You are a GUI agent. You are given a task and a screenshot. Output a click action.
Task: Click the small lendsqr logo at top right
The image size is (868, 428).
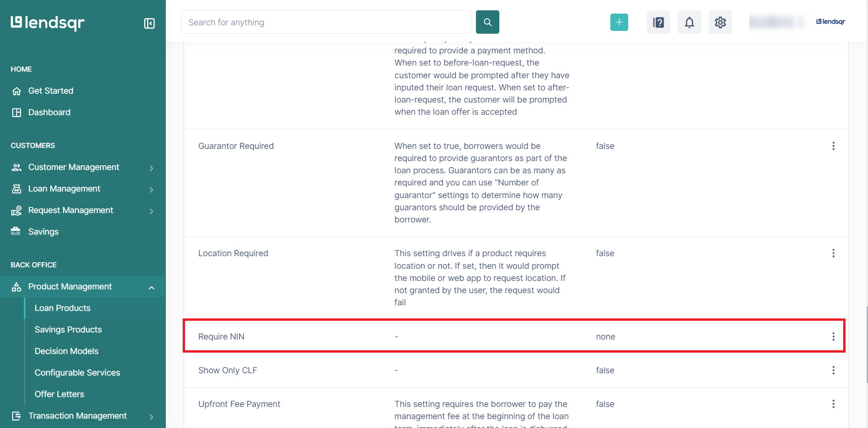click(x=831, y=22)
